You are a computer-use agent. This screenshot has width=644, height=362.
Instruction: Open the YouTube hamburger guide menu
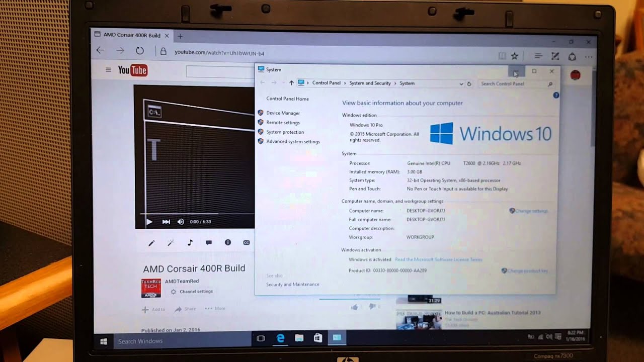(x=108, y=70)
